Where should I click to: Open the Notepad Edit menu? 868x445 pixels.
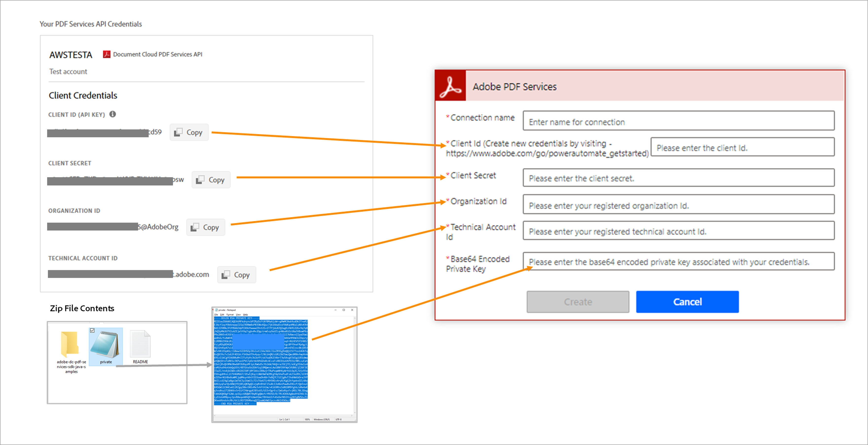tap(222, 315)
